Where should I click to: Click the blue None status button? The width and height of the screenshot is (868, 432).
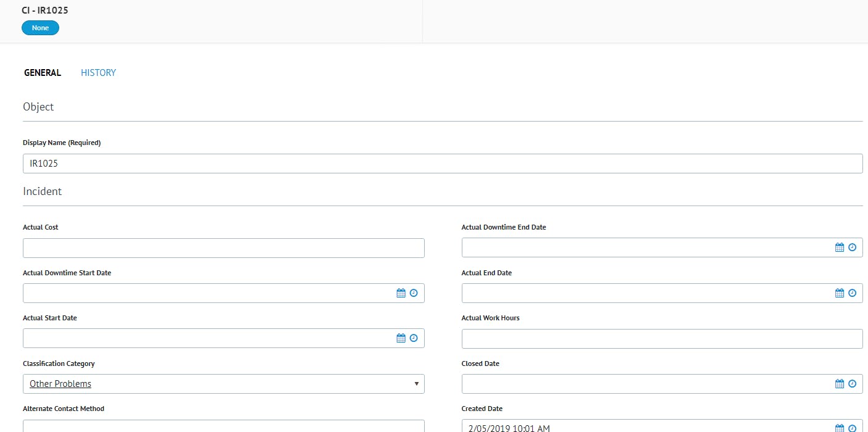[x=40, y=28]
